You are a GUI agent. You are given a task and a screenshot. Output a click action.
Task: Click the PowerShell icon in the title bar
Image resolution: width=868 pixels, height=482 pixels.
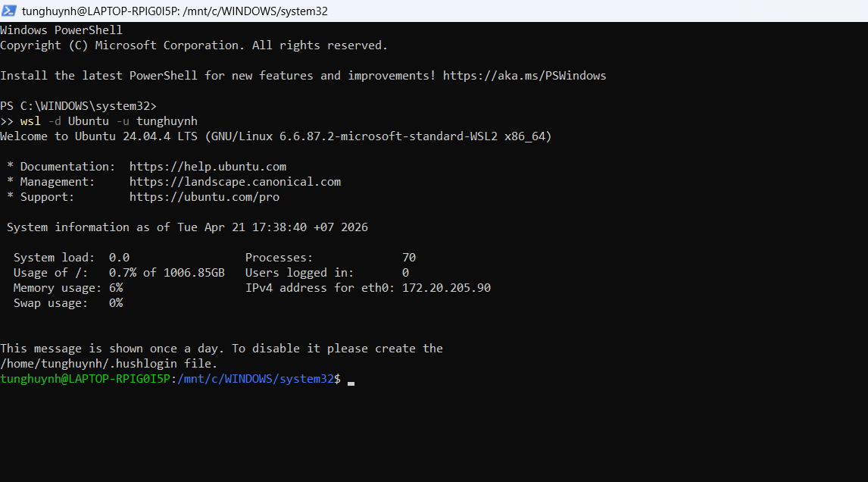(x=9, y=11)
